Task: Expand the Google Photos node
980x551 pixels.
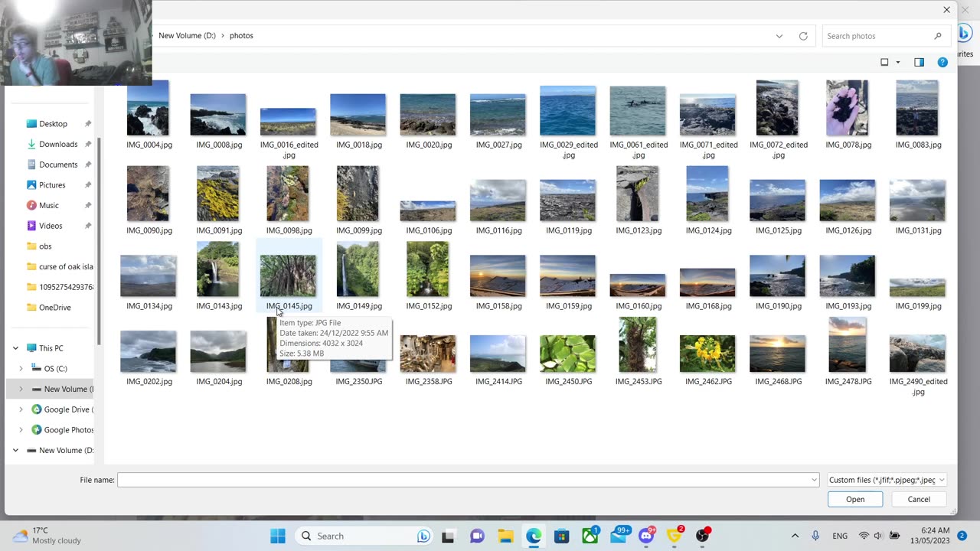Action: click(x=21, y=430)
